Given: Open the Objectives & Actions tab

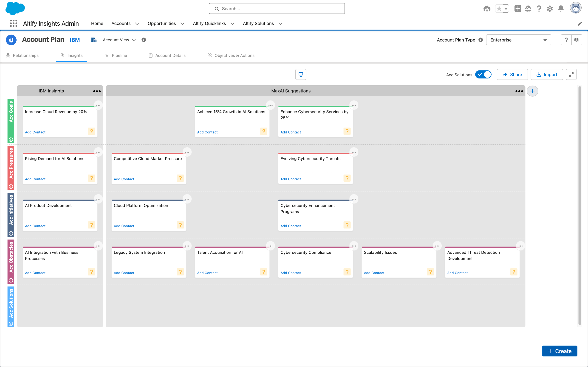Looking at the screenshot, I should click(x=234, y=55).
